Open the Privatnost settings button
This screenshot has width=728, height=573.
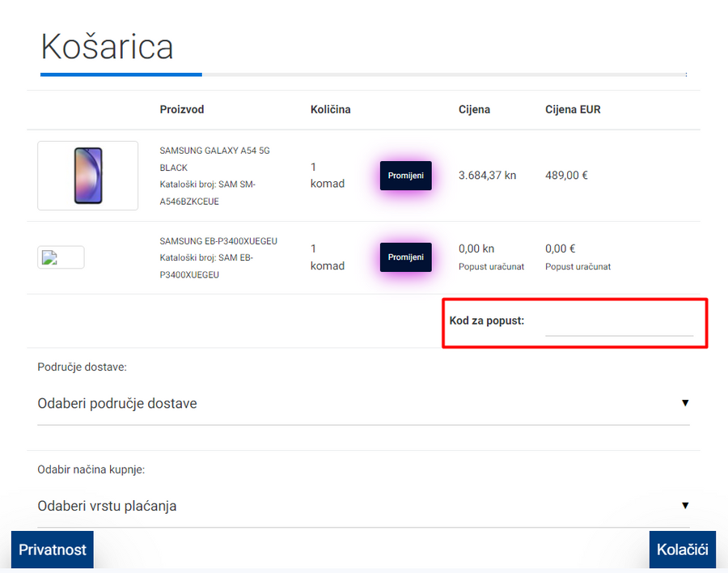[53, 550]
